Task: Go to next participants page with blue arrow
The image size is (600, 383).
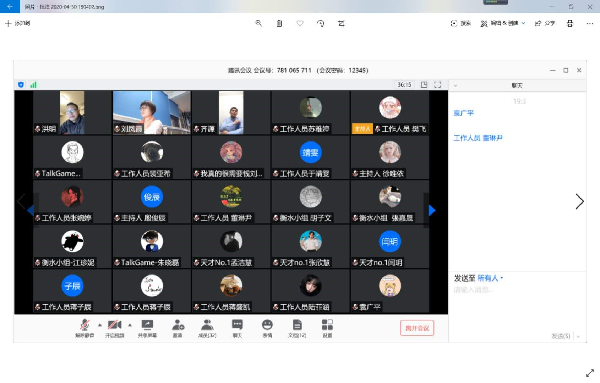Action: [432, 210]
